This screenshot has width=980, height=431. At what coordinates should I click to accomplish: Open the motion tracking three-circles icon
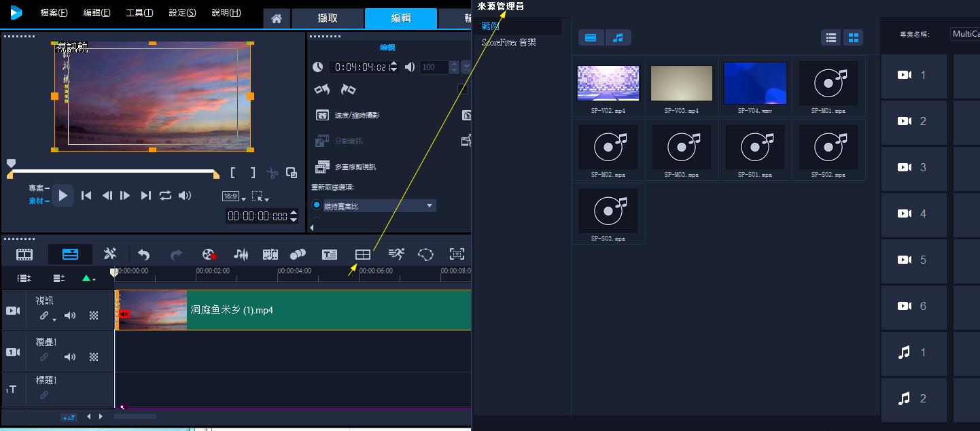(298, 255)
